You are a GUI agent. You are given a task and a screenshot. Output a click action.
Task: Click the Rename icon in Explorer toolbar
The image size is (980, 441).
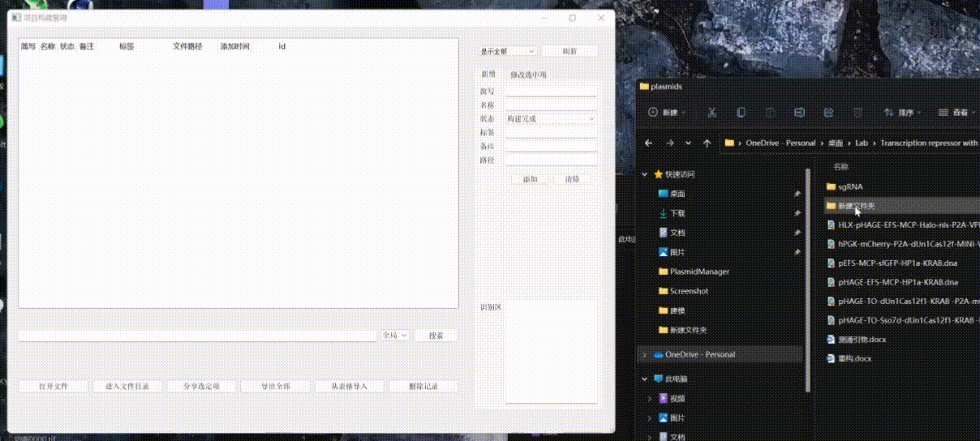click(799, 113)
